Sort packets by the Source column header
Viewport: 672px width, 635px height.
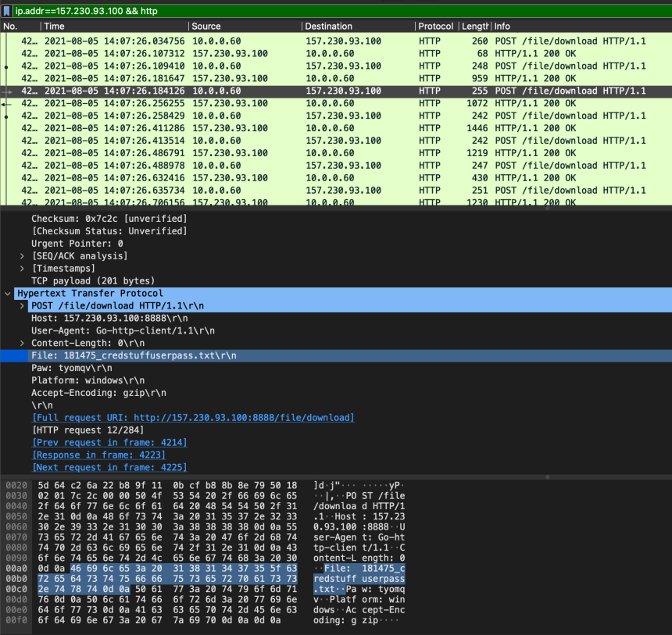pos(245,26)
